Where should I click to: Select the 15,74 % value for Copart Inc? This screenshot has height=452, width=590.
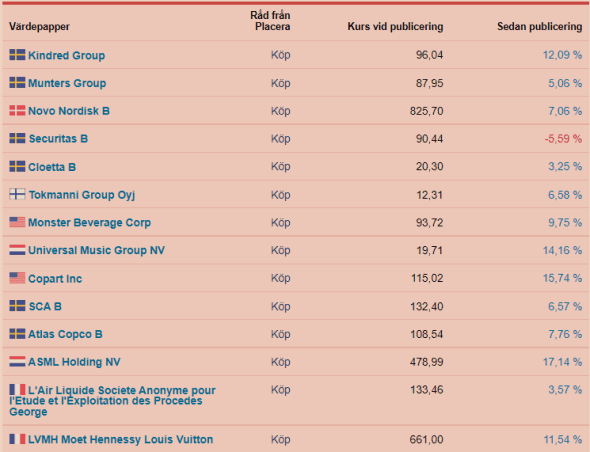coord(562,278)
